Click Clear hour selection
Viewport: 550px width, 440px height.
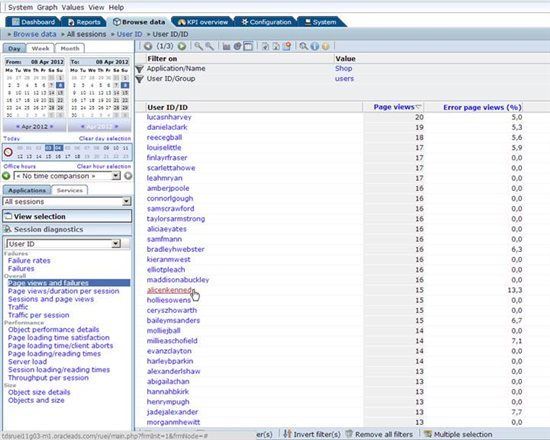pos(104,166)
